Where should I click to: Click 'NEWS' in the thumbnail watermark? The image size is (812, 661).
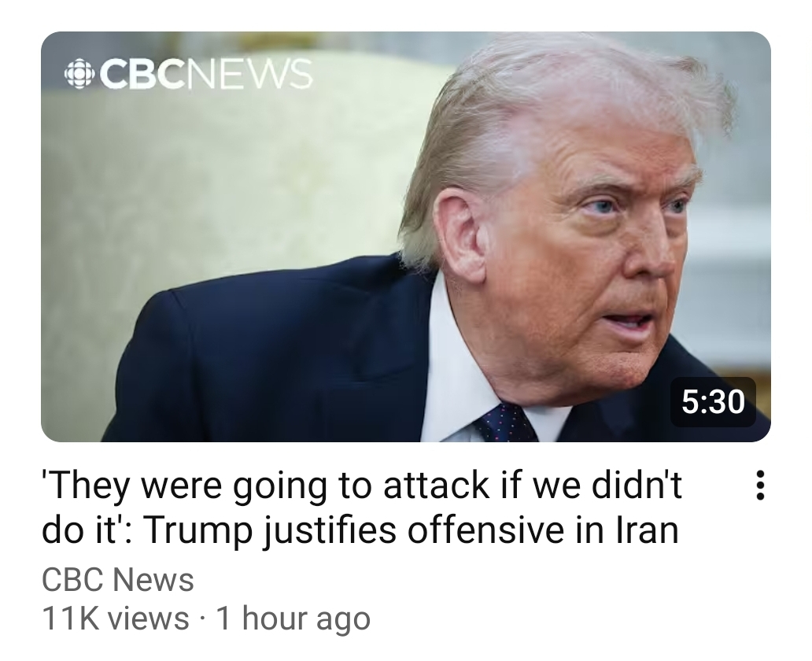click(246, 74)
